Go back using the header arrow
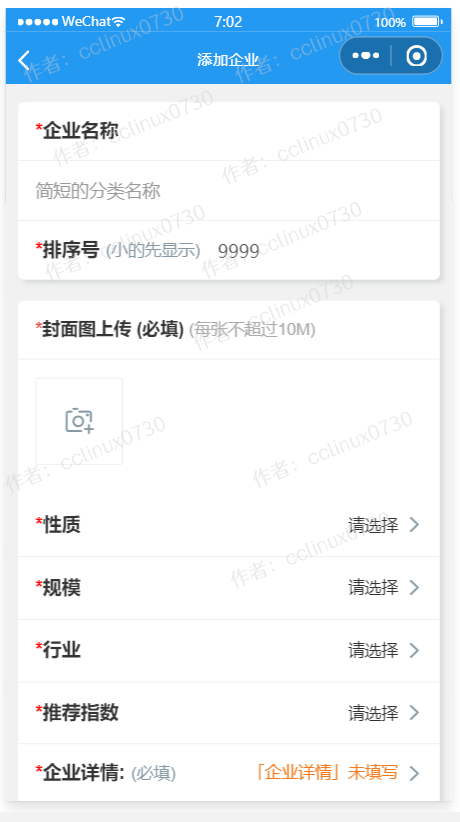460x822 pixels. pyautogui.click(x=24, y=60)
